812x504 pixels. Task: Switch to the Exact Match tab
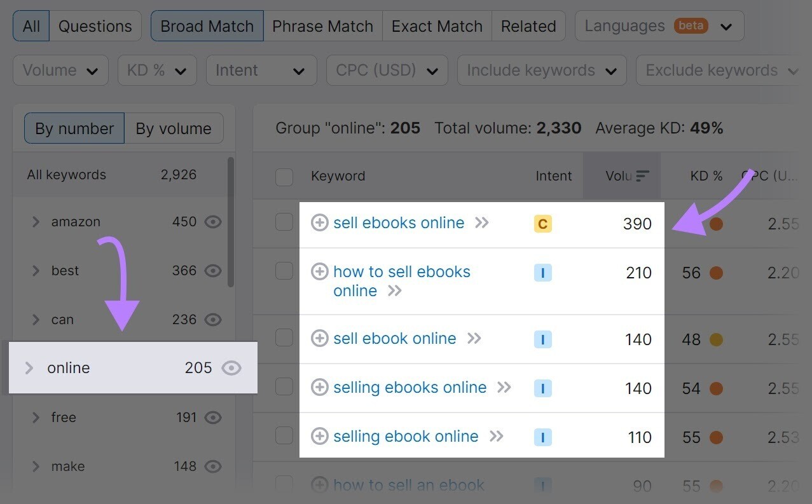point(437,26)
